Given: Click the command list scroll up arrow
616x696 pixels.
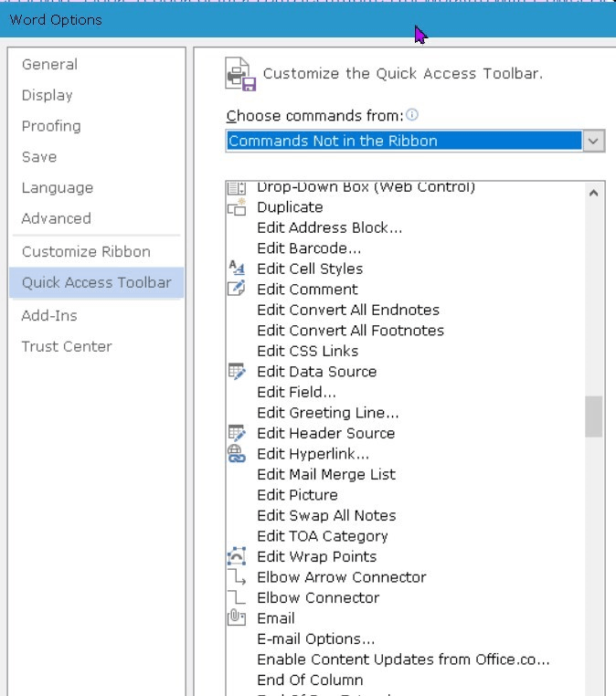Looking at the screenshot, I should (x=594, y=193).
